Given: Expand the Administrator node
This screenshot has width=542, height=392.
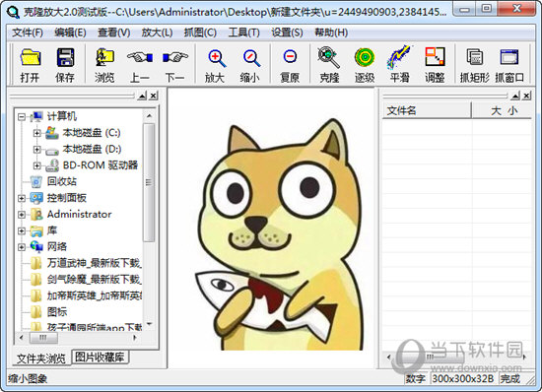Looking at the screenshot, I should coord(22,215).
